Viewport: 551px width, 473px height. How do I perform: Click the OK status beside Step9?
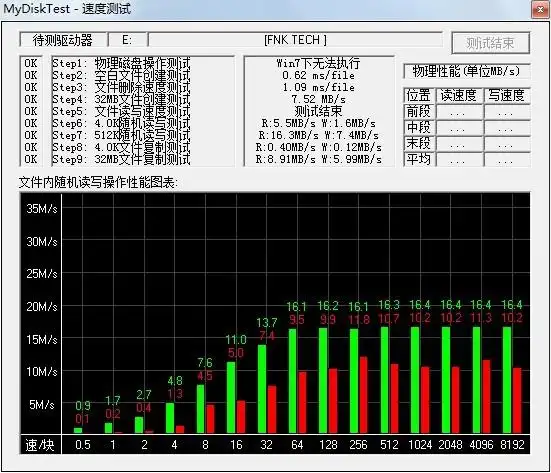tap(31, 159)
